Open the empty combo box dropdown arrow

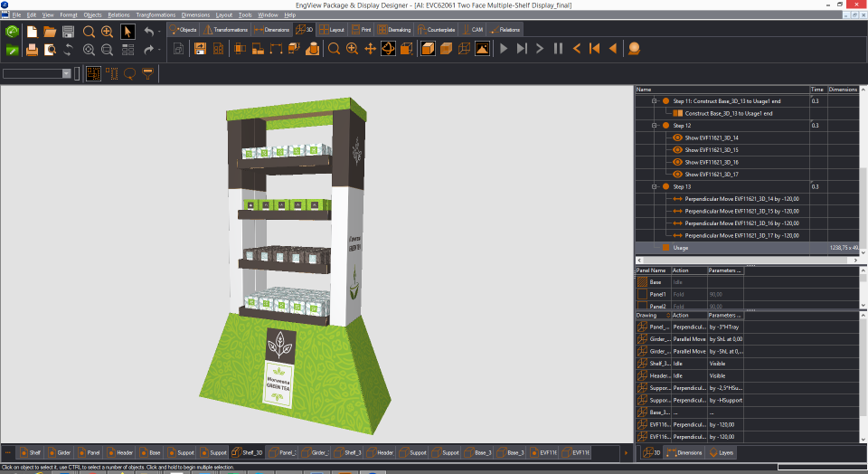[66, 73]
